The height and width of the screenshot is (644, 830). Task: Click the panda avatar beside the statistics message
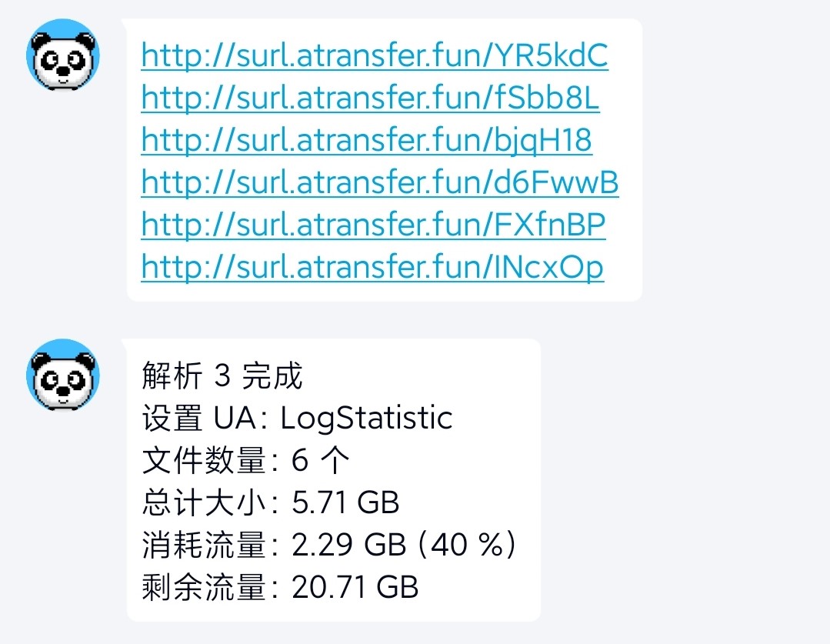63,375
